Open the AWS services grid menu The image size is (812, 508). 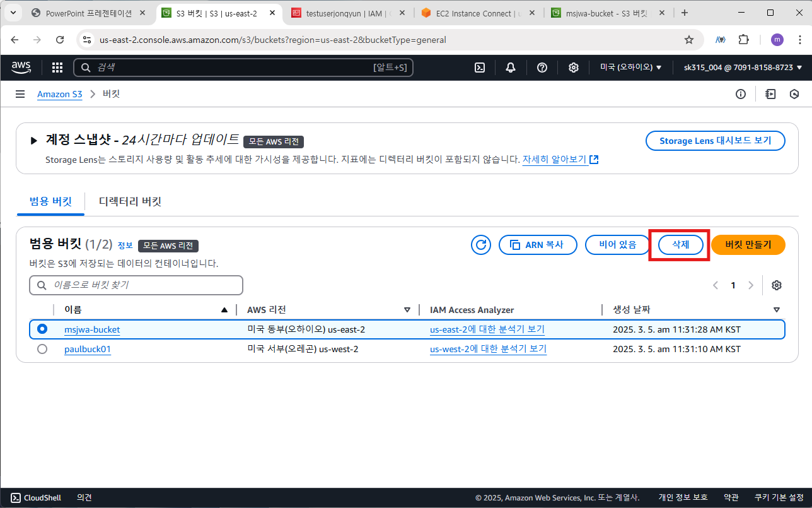coord(57,68)
